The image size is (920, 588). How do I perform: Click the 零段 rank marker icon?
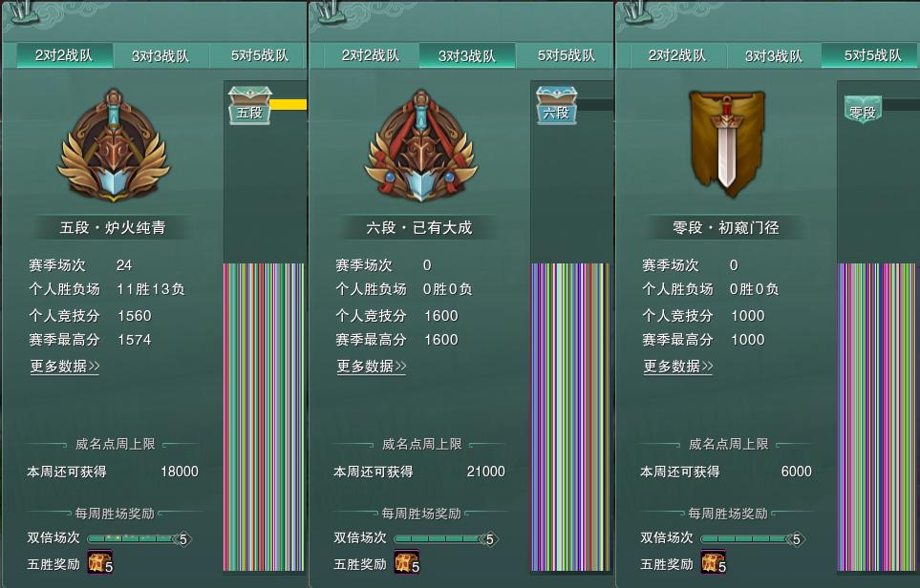tap(863, 110)
